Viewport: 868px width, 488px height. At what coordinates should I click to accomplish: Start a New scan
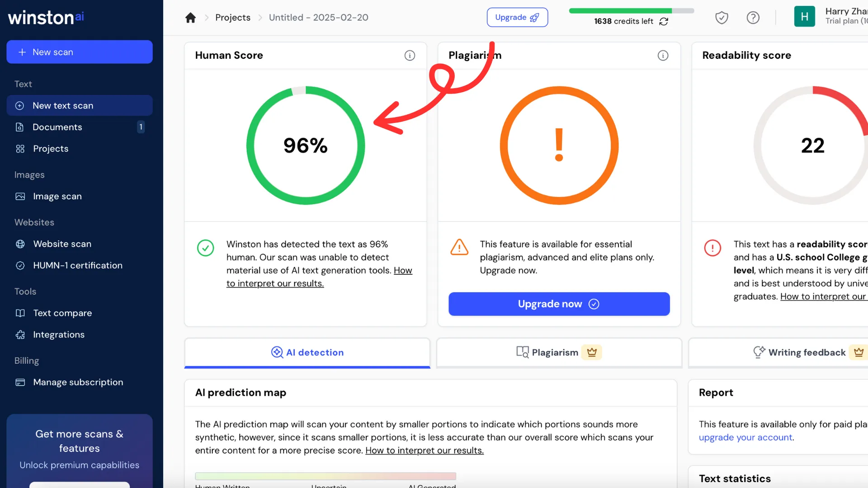click(x=80, y=52)
